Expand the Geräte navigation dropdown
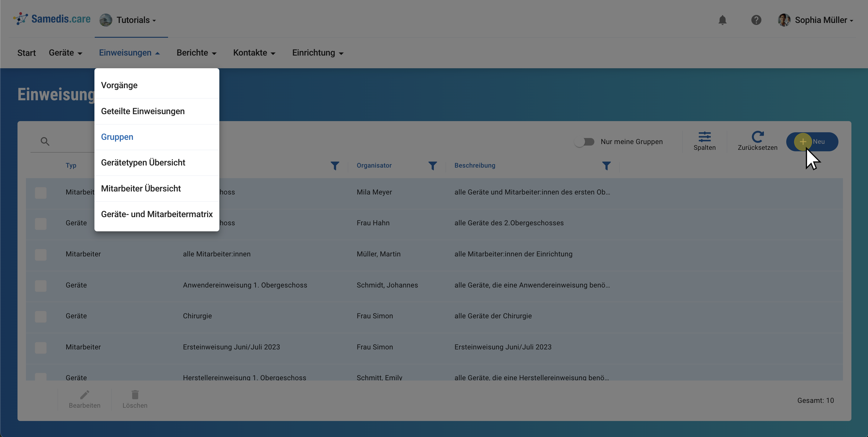This screenshot has width=868, height=437. click(x=65, y=53)
